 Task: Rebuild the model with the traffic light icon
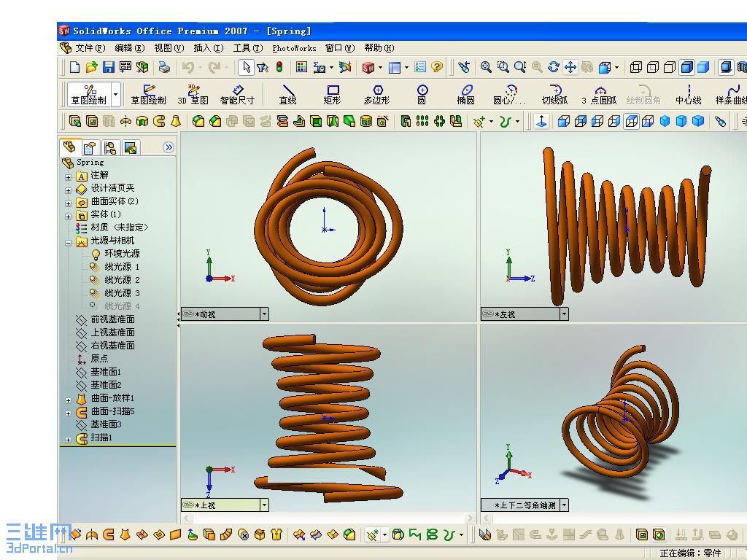pos(279,67)
